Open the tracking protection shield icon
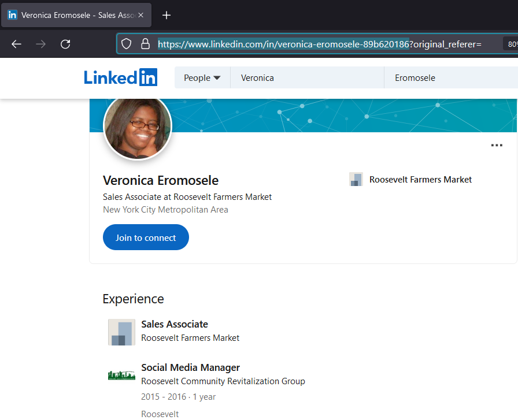Viewport: 518px width, 420px height. (x=126, y=43)
